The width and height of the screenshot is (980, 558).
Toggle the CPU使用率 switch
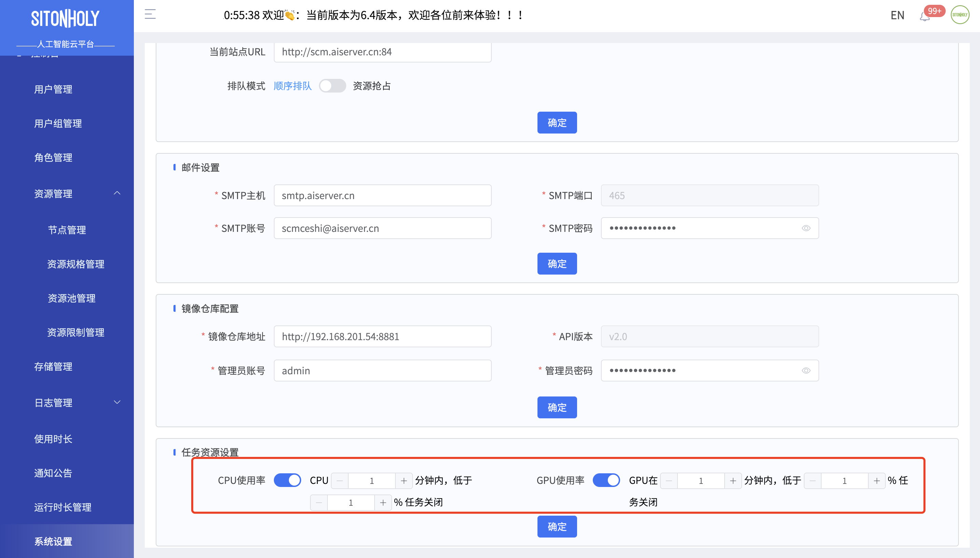pyautogui.click(x=287, y=480)
